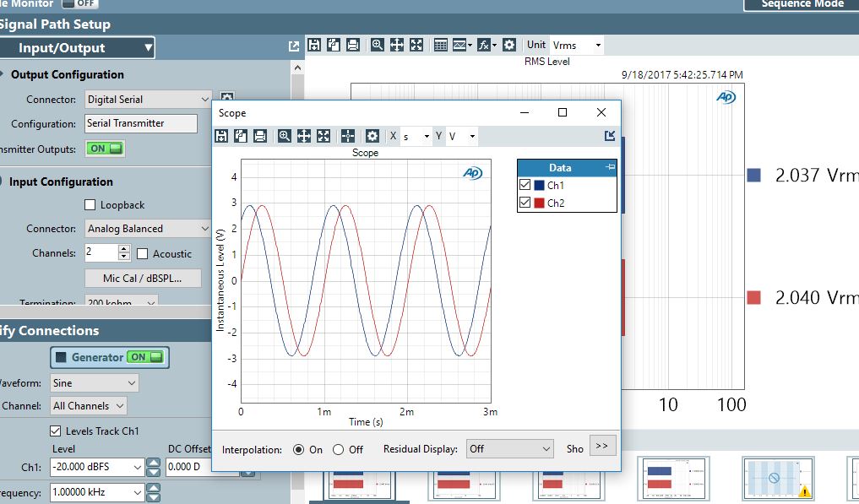Click the Mic Cal / dBSPL button
The image size is (859, 504).
(x=143, y=279)
